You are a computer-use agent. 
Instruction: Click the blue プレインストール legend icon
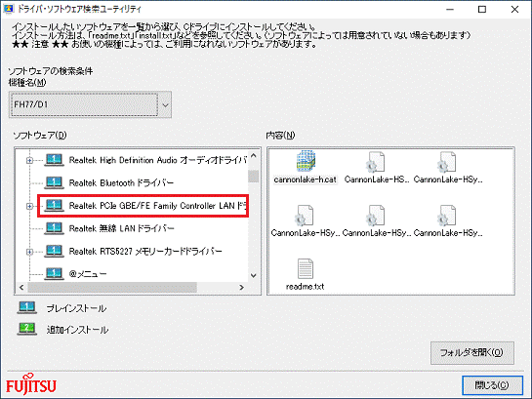point(26,307)
